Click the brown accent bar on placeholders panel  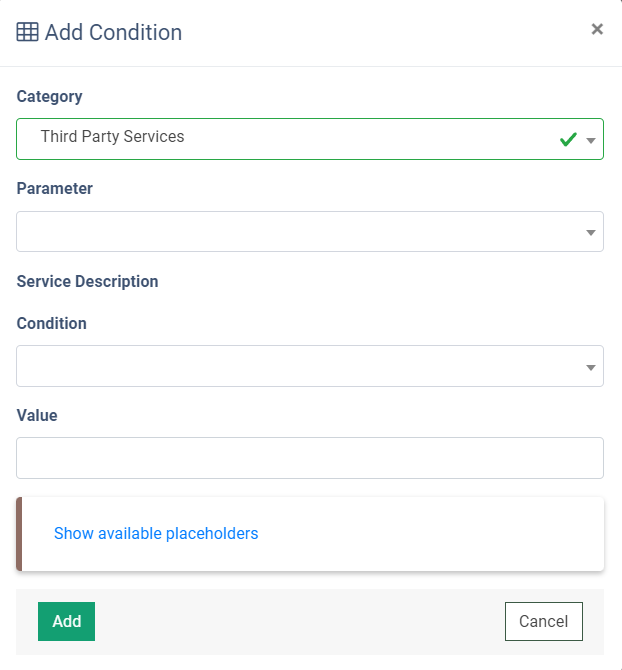click(19, 534)
